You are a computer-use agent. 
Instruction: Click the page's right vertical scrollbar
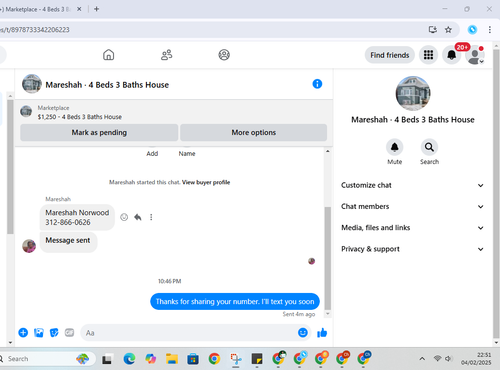tap(496, 193)
